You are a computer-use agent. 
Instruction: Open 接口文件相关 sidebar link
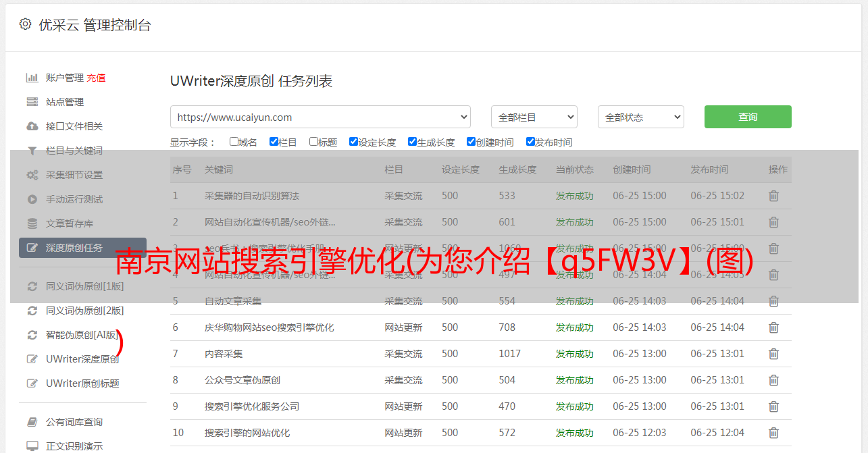pos(74,126)
